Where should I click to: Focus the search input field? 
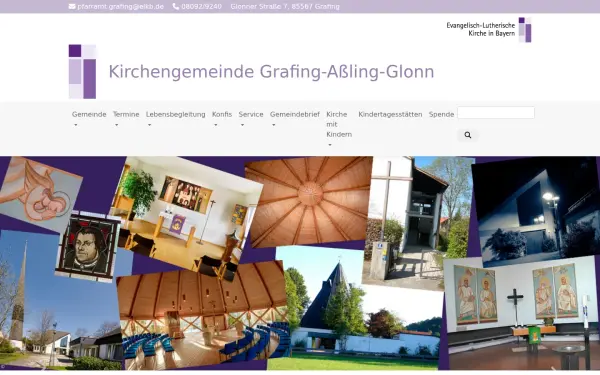tap(496, 112)
